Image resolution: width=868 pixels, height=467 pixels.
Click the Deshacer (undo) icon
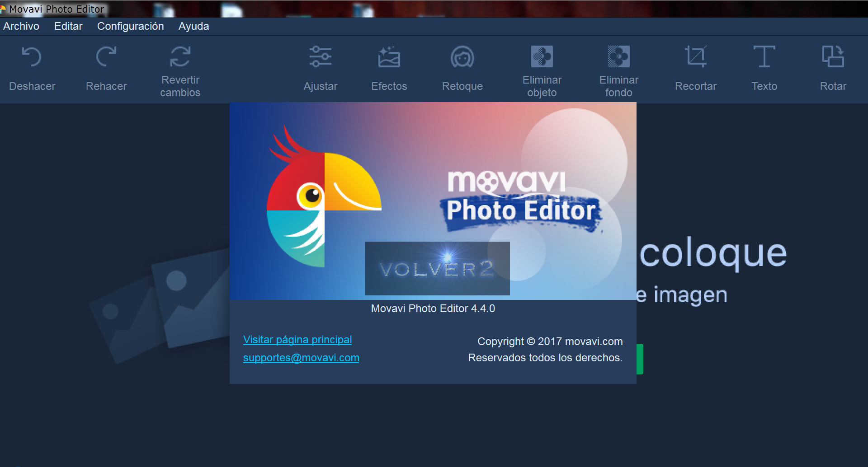(x=32, y=57)
